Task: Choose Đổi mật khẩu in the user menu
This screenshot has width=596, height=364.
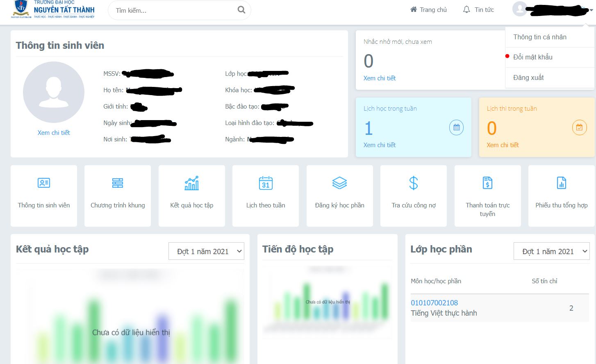Action: (533, 57)
